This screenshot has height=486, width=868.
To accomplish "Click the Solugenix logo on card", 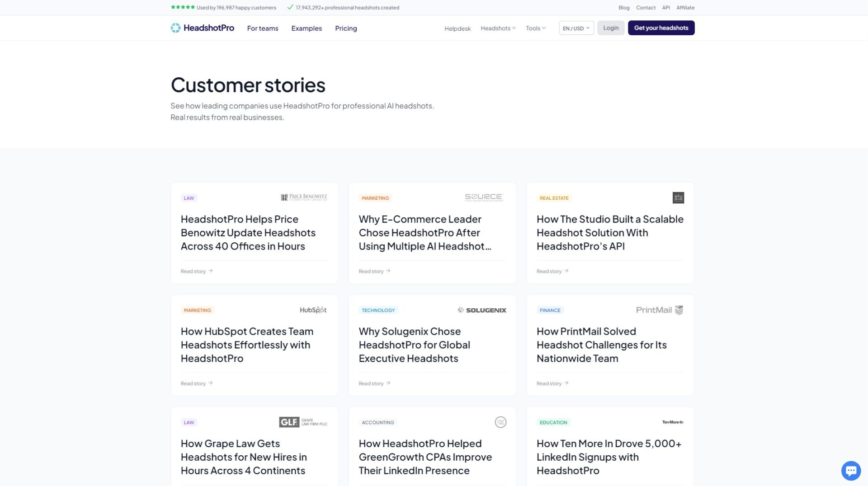I will click(481, 310).
